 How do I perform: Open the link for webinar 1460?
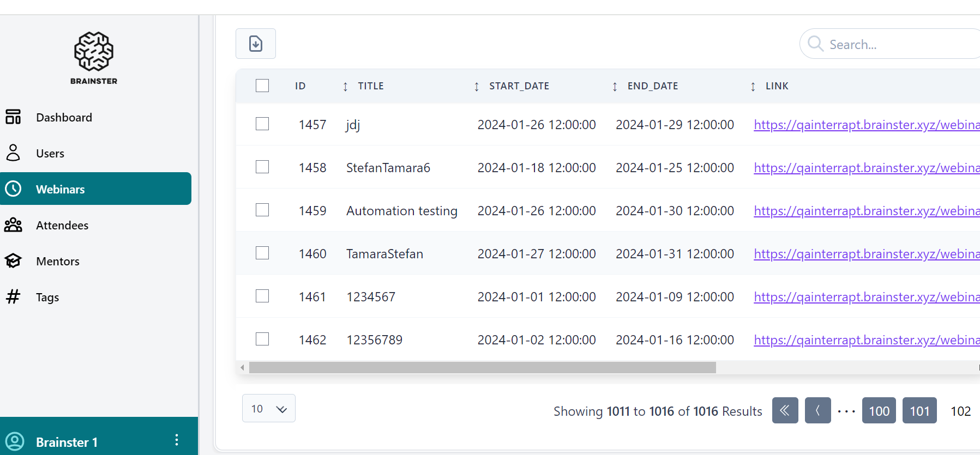[x=866, y=254]
